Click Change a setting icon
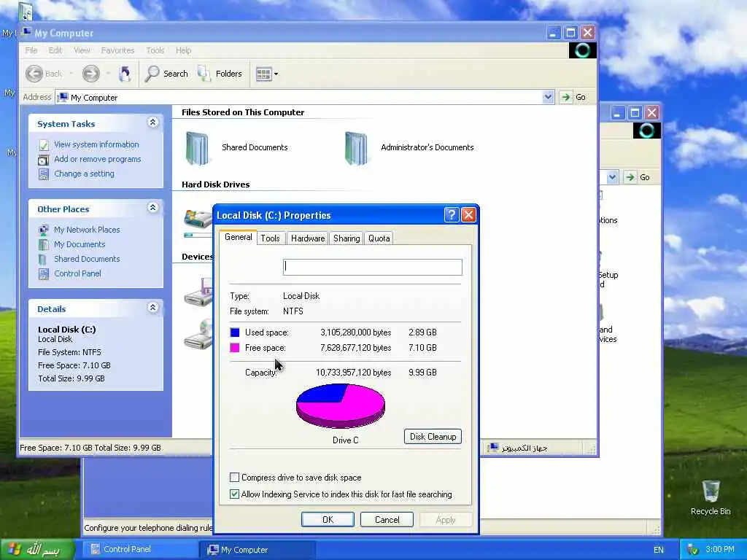Screen dimensions: 747x560 click(43, 174)
